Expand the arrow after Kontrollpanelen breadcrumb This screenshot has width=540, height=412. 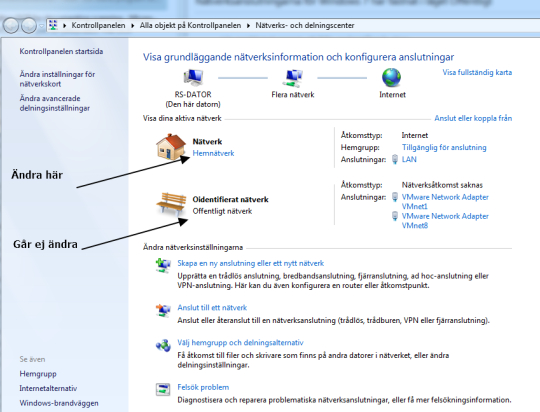point(133,25)
